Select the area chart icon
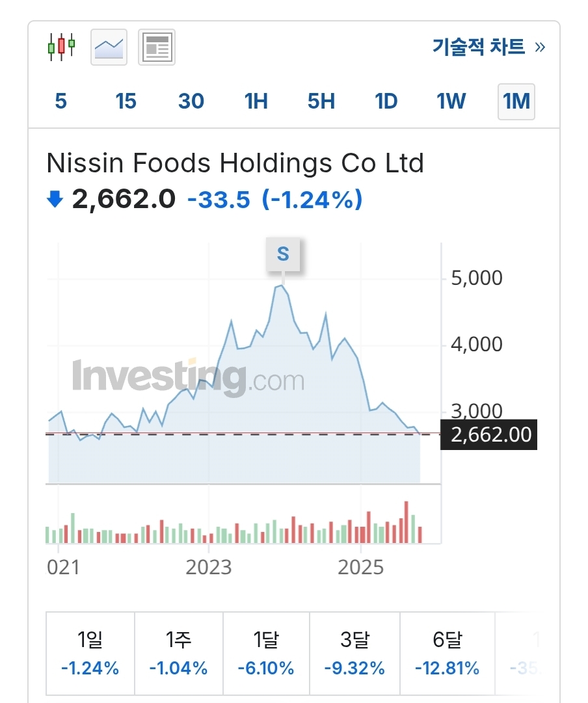588x703 pixels. point(109,47)
